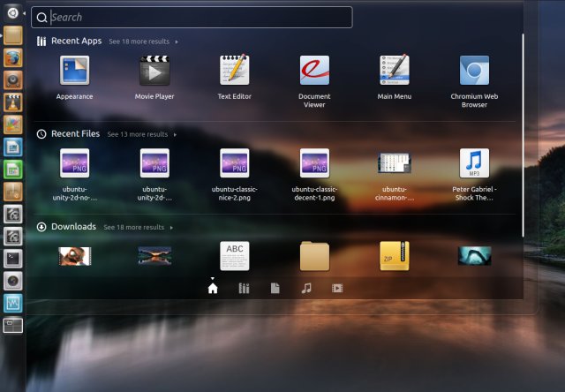The width and height of the screenshot is (565, 392).
Task: Open the Main Menu editor app
Action: [x=395, y=71]
